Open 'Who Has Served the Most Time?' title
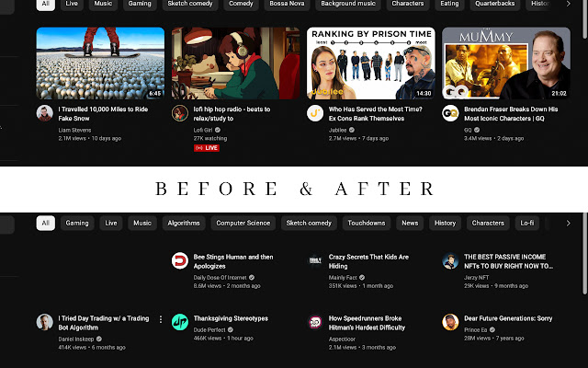 [376, 114]
